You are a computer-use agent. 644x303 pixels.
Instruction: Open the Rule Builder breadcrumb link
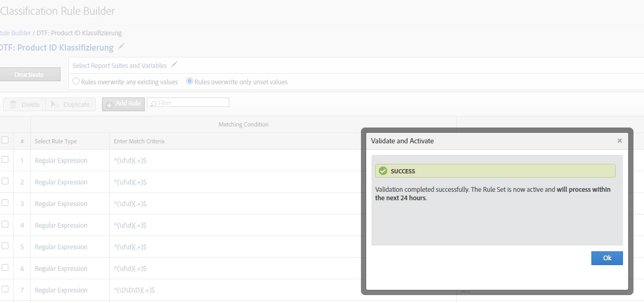(15, 33)
